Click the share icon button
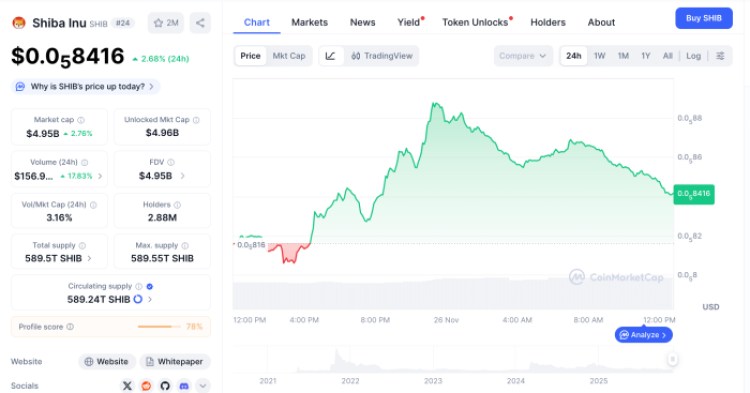Viewport: 750px width, 393px height. coord(200,22)
